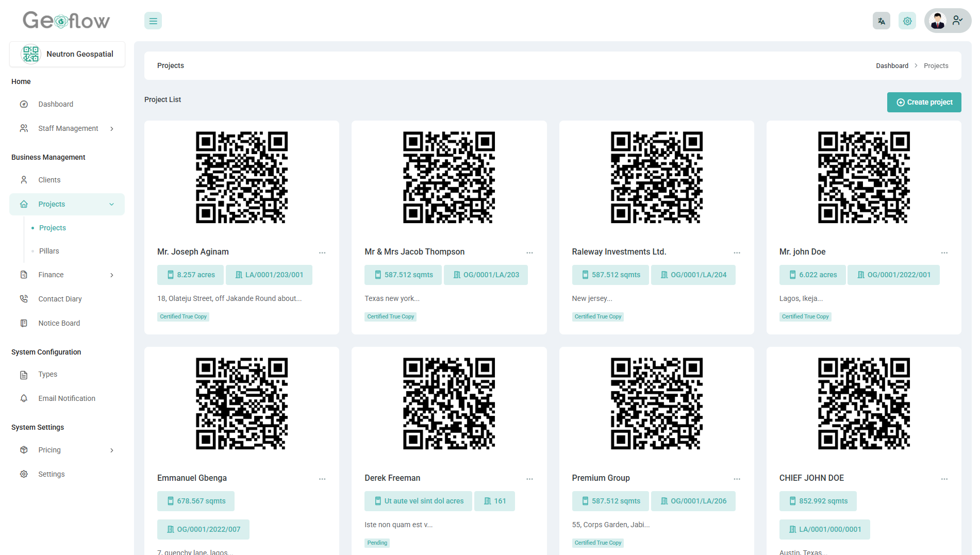
Task: Open the Pillars submenu item
Action: point(49,251)
